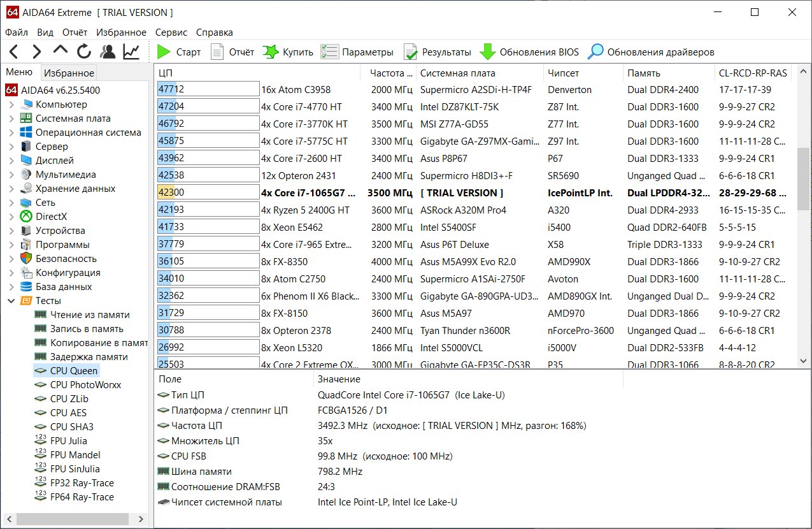Open the Отчёт menu in the menu bar

tap(75, 33)
